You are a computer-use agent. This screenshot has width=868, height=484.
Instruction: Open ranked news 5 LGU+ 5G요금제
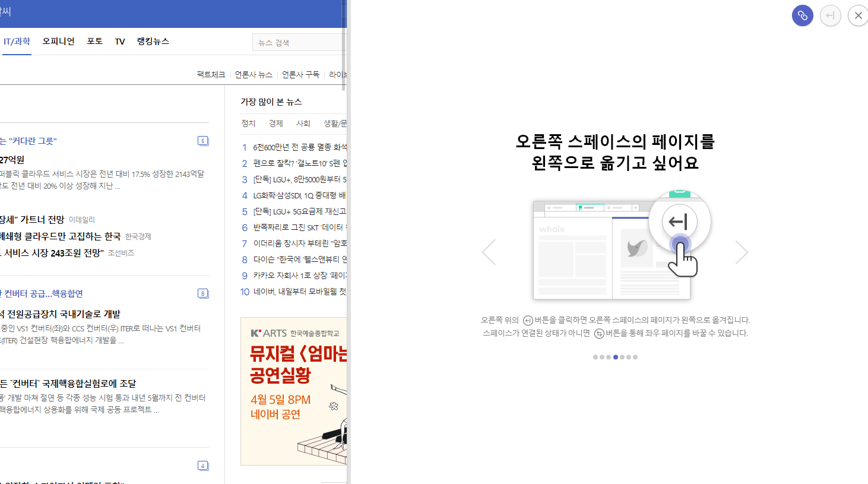tap(300, 211)
